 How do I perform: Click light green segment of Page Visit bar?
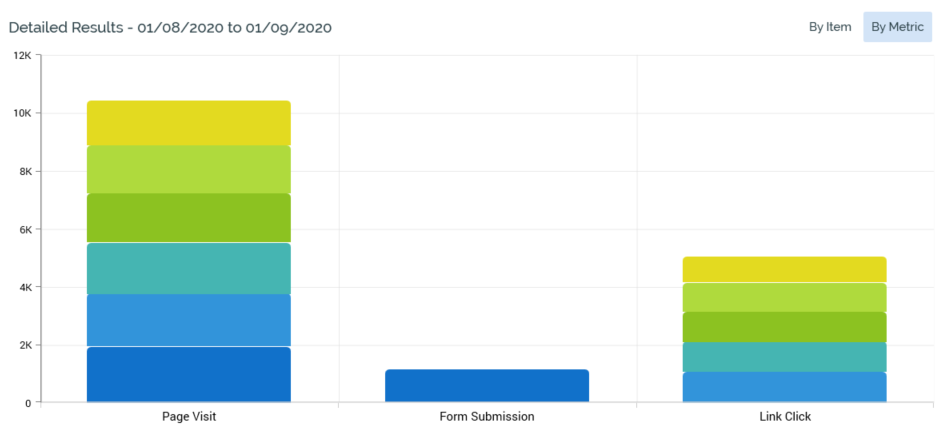pos(188,169)
